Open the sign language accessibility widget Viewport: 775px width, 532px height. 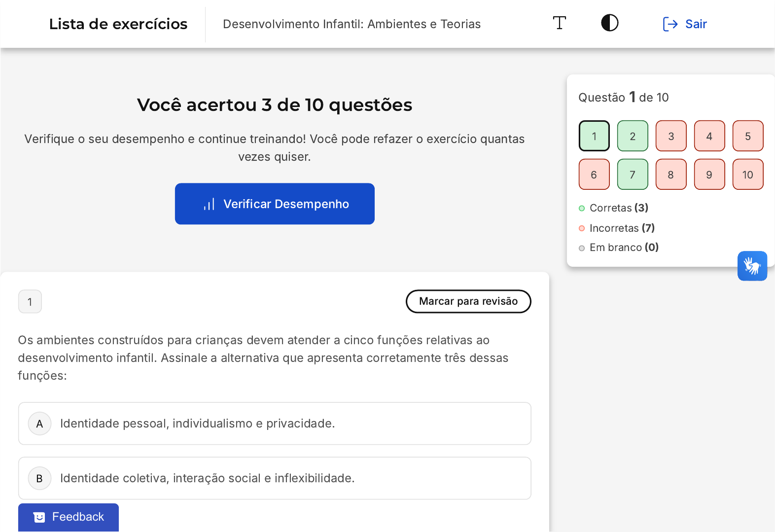pyautogui.click(x=752, y=266)
